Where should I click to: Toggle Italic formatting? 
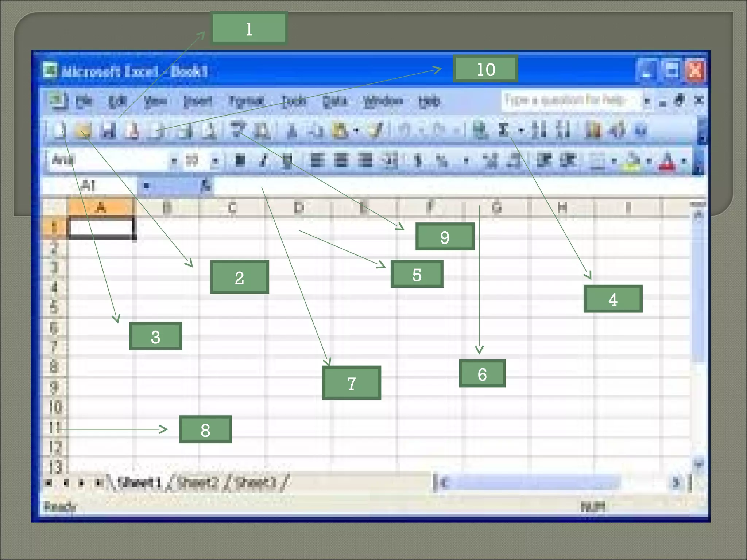tap(263, 160)
